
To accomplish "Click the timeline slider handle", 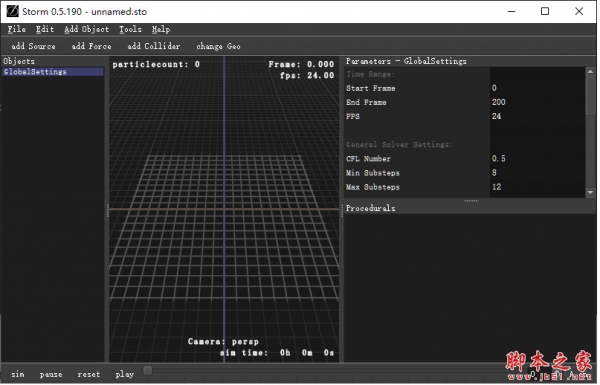I will pos(148,370).
